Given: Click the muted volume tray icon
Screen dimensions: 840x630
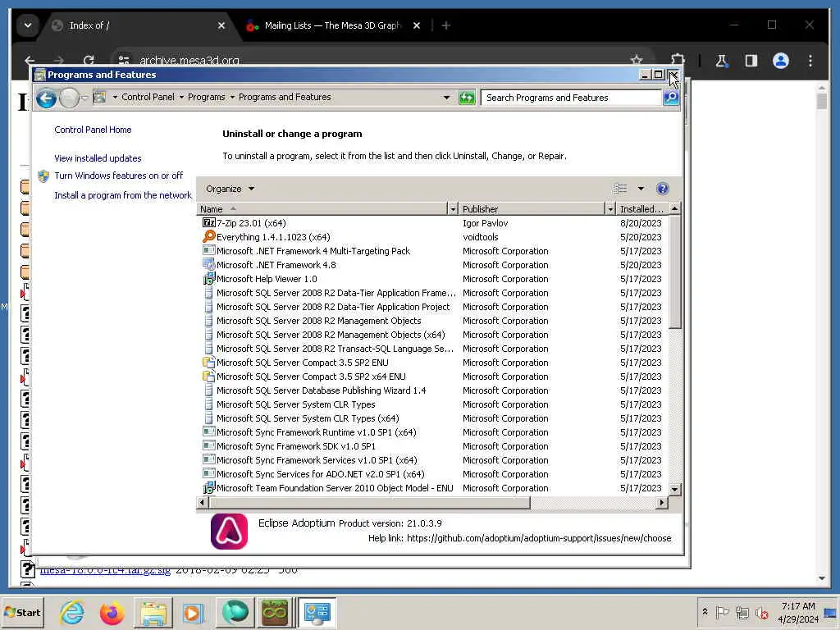Looking at the screenshot, I should pyautogui.click(x=761, y=612).
